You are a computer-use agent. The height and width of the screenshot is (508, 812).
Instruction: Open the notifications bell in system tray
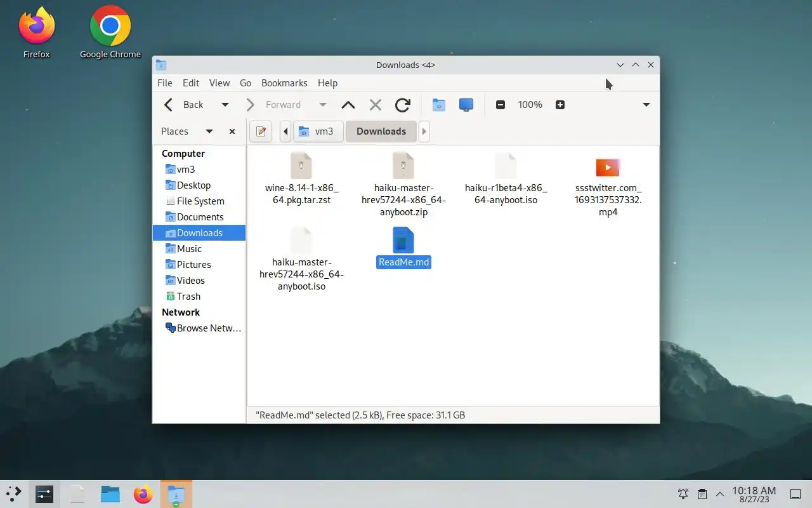click(x=683, y=494)
